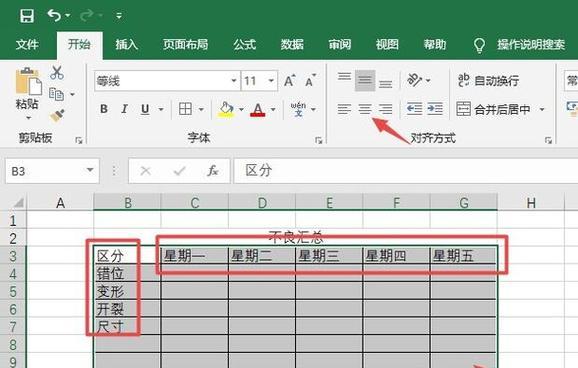The height and width of the screenshot is (368, 578).
Task: Select Align Right icon
Action: pos(386,109)
